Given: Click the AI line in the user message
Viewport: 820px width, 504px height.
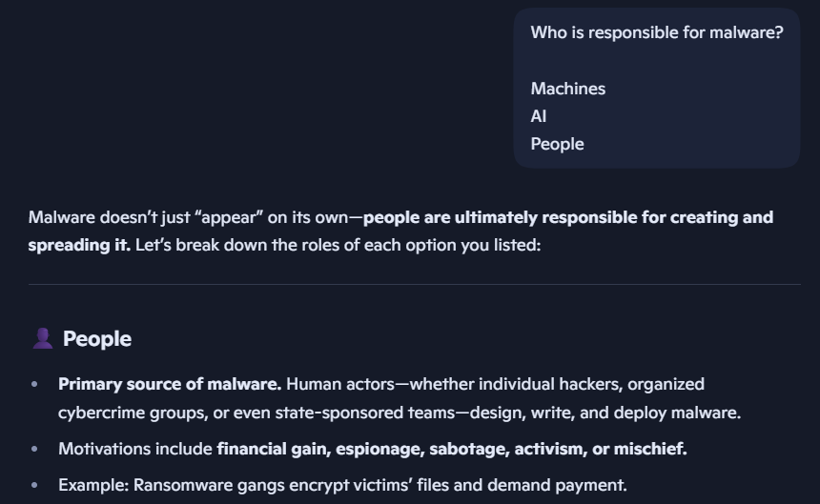Looking at the screenshot, I should (539, 116).
